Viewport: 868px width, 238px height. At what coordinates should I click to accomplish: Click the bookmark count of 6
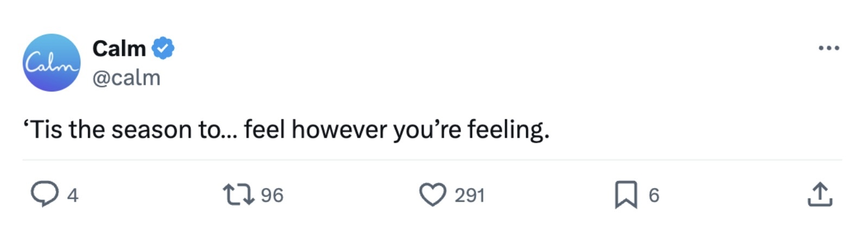654,195
